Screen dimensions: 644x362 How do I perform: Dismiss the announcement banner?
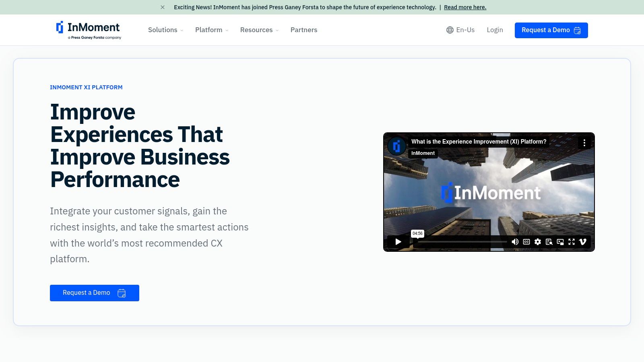click(163, 7)
